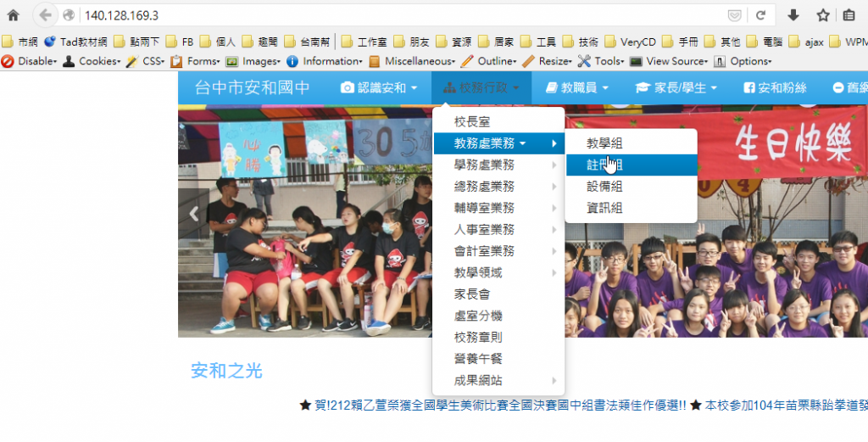Expand the 學務處業務 submenu
Image resolution: width=868 pixels, height=442 pixels.
[x=498, y=165]
